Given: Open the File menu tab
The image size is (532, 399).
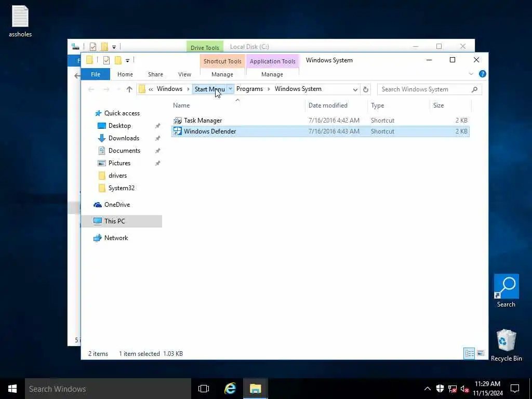Looking at the screenshot, I should [96, 74].
